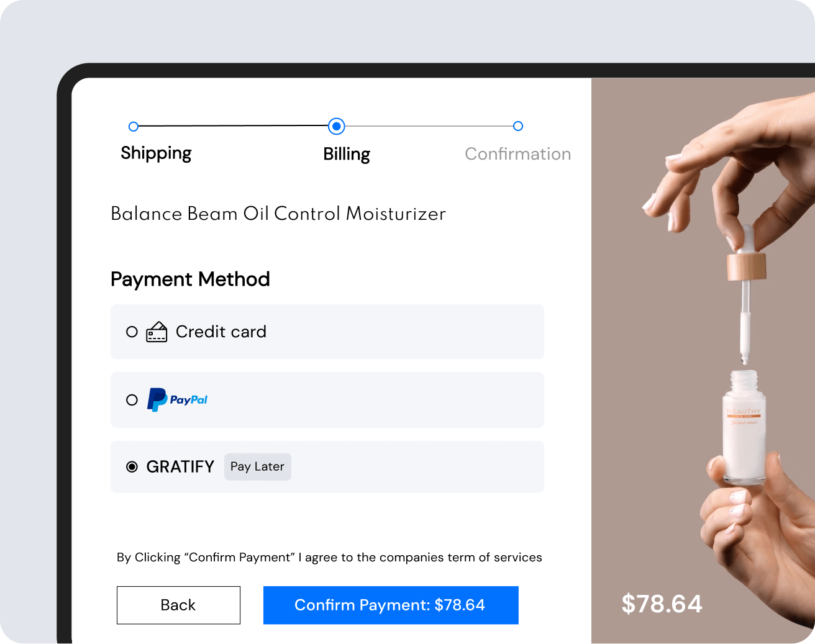The height and width of the screenshot is (644, 815).
Task: Go back with the Back button
Action: (x=178, y=605)
